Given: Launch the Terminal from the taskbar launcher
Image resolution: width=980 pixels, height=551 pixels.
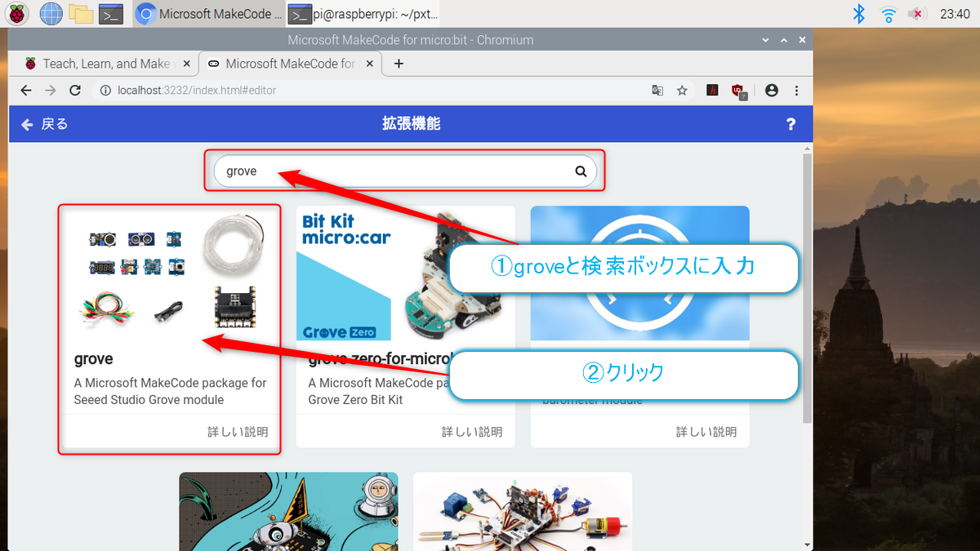Looking at the screenshot, I should click(111, 13).
